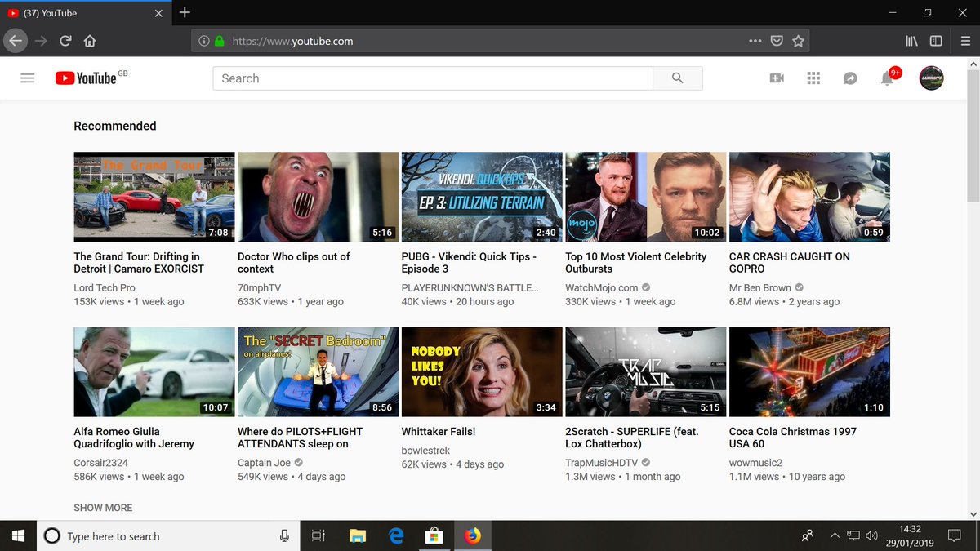Save page to Pocket icon
The width and height of the screenshot is (980, 551).
click(777, 41)
